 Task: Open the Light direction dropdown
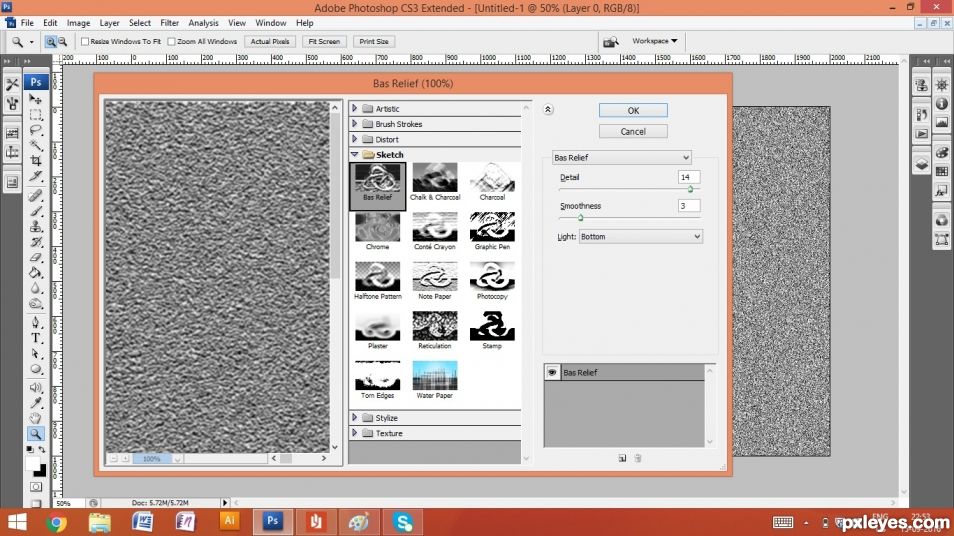pyautogui.click(x=641, y=237)
